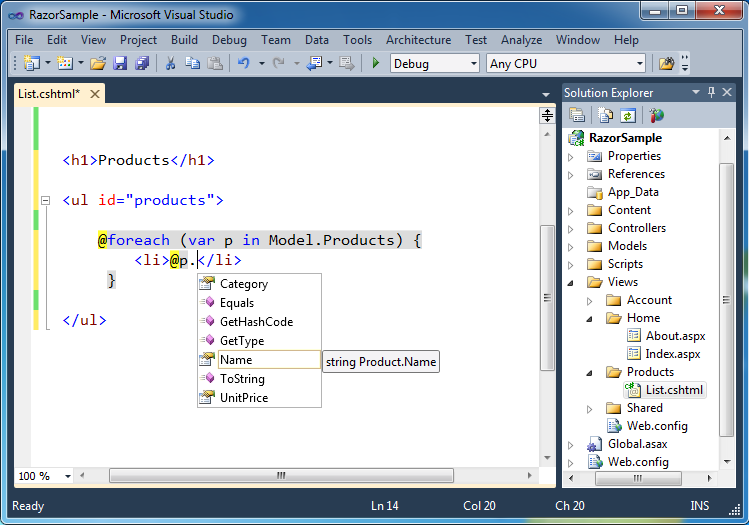Select Global.asax in Solution Explorer
This screenshot has height=525, width=749.
pos(638,444)
